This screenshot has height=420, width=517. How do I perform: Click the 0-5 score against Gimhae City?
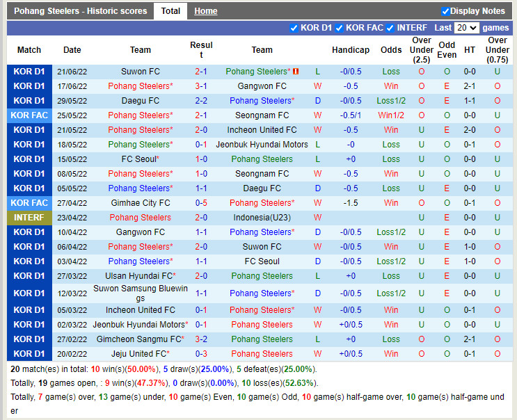[x=201, y=203]
